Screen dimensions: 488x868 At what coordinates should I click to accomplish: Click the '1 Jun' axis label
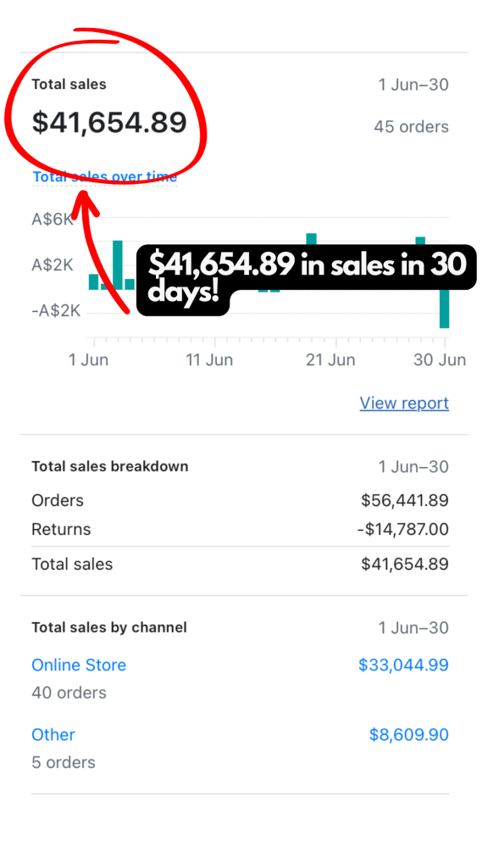[x=88, y=360]
